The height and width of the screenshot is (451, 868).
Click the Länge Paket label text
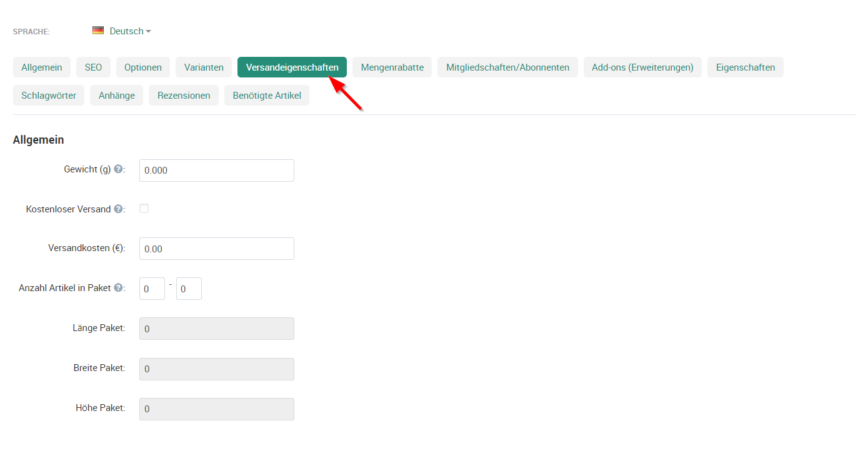point(99,328)
